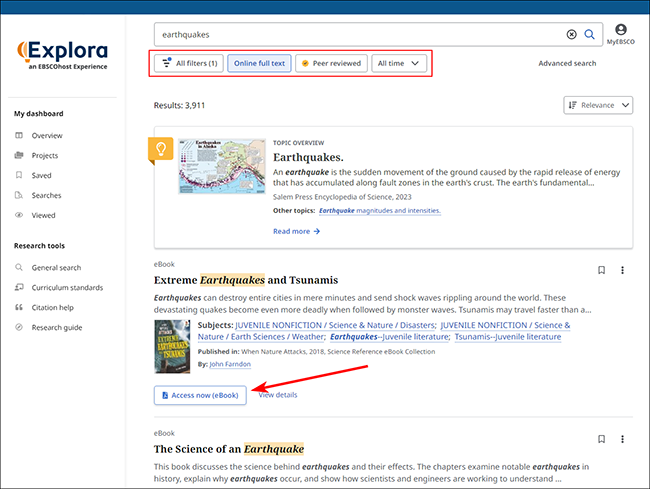Click the Projects folder icon
The image size is (650, 489).
pyautogui.click(x=19, y=155)
